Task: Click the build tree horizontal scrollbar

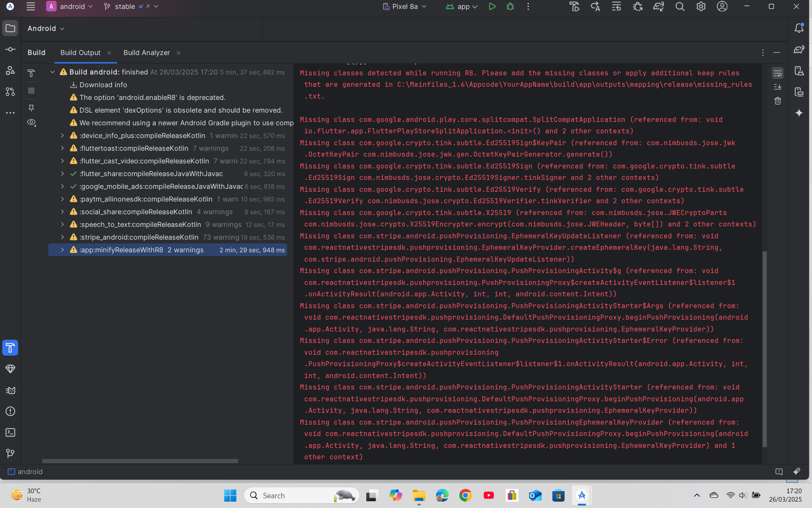Action: click(140, 461)
